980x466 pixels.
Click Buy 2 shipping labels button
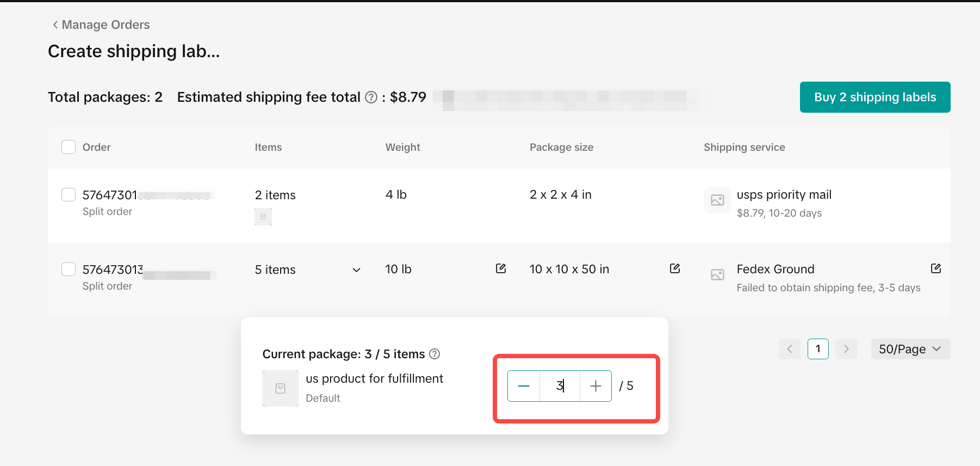tap(874, 97)
